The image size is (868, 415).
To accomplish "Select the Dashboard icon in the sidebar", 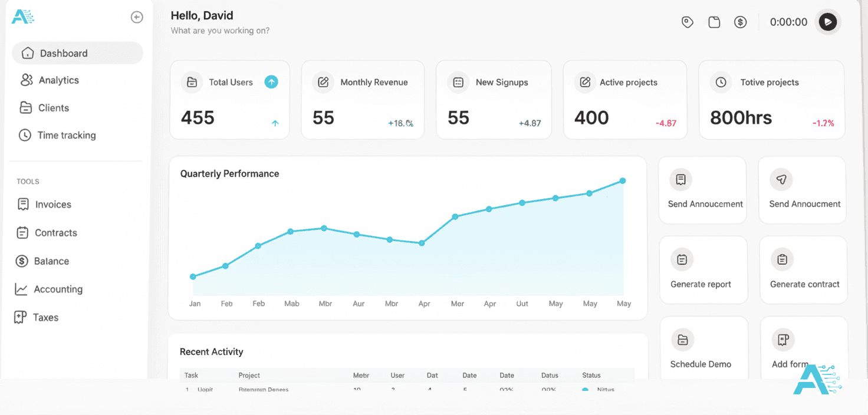I will [x=28, y=52].
